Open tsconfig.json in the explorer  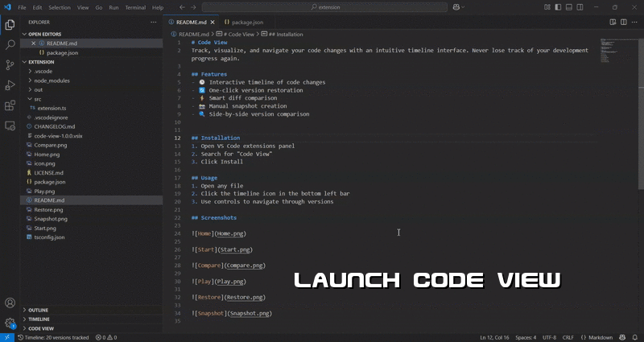(92, 237)
